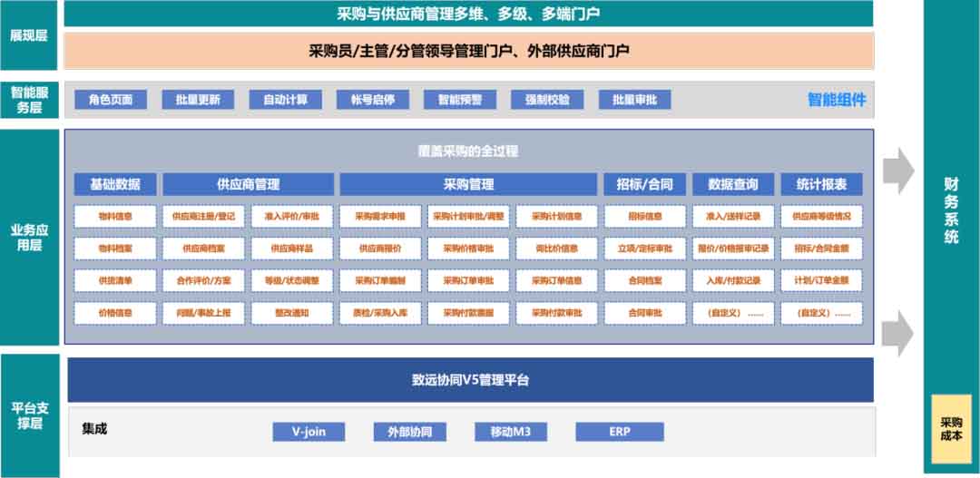Click the 移动M3 integration block
980x478 pixels.
(510, 431)
